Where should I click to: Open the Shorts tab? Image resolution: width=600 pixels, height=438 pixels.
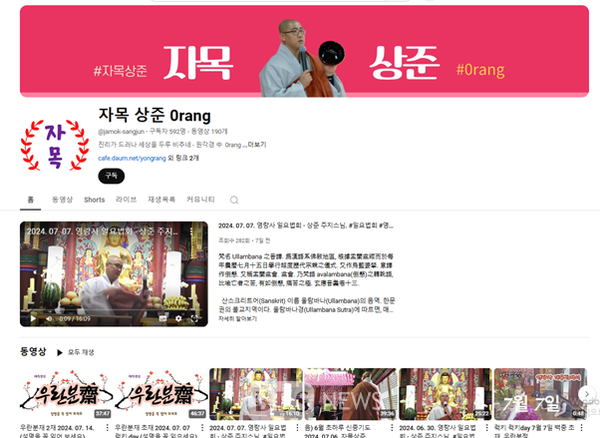(x=94, y=200)
